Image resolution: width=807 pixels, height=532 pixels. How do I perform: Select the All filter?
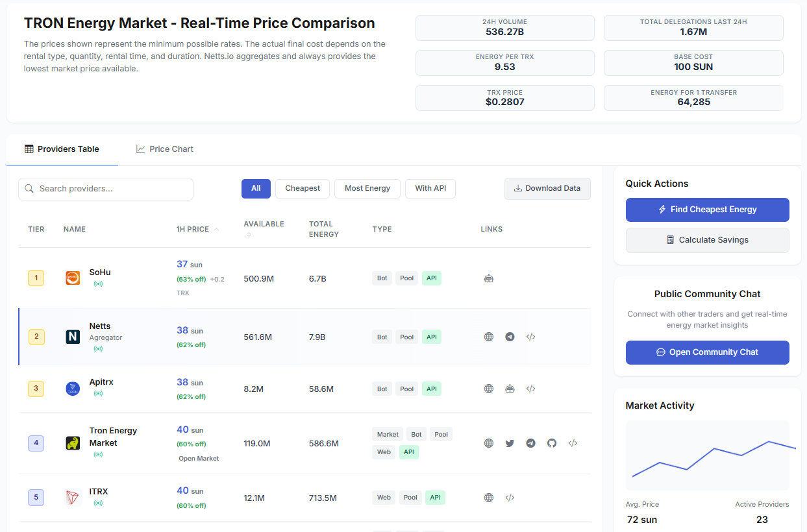256,188
